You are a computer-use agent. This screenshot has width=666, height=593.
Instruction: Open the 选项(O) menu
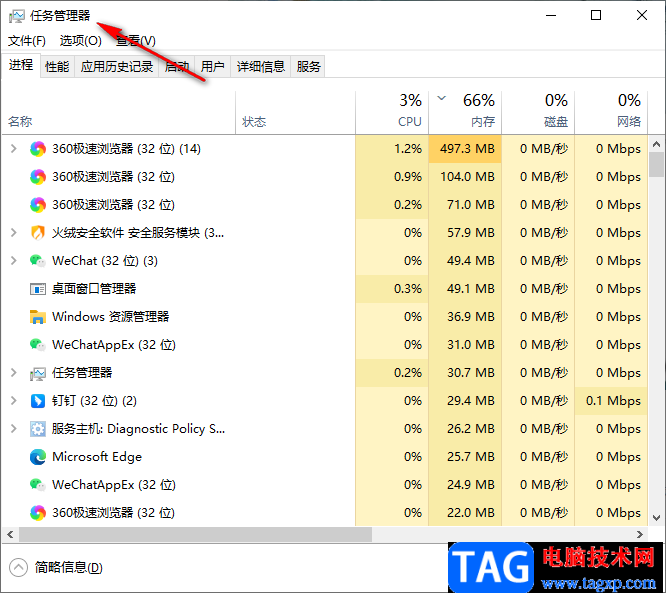pyautogui.click(x=80, y=41)
